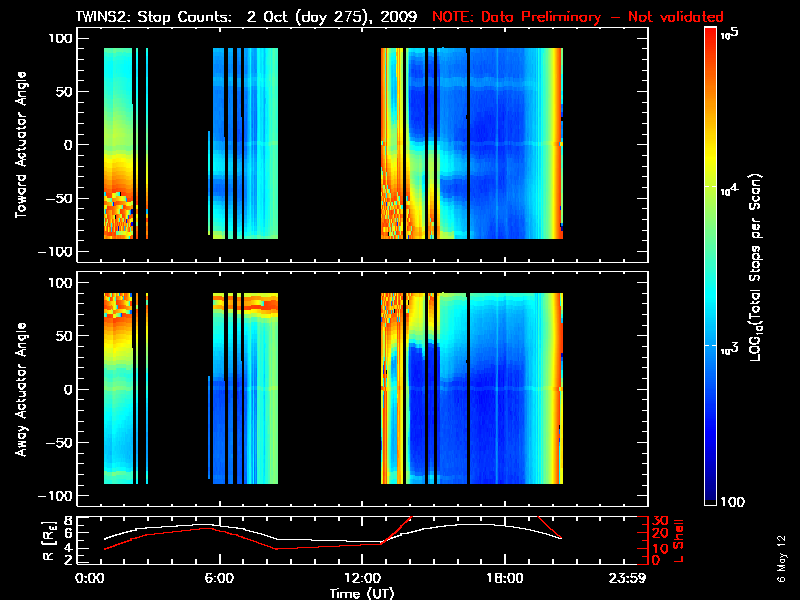The width and height of the screenshot is (800, 600).
Task: Click the "Away Actuator Angle" axis label
Action: (x=21, y=389)
